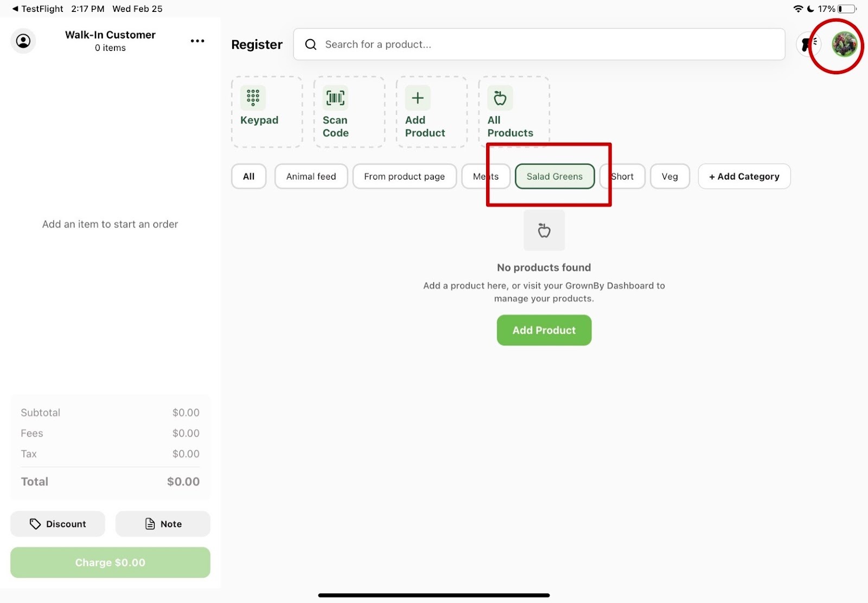Open the All Products tile
The image size is (868, 603).
pyautogui.click(x=513, y=112)
